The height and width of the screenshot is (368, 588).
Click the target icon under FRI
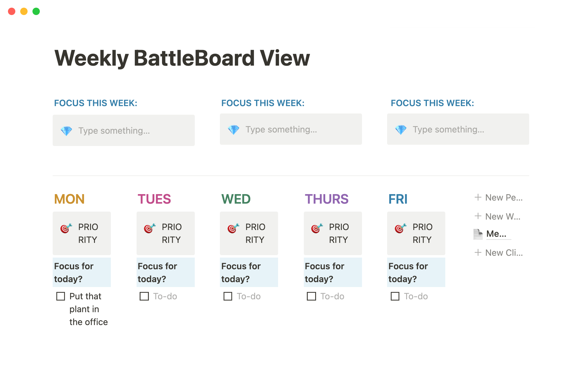click(x=401, y=228)
